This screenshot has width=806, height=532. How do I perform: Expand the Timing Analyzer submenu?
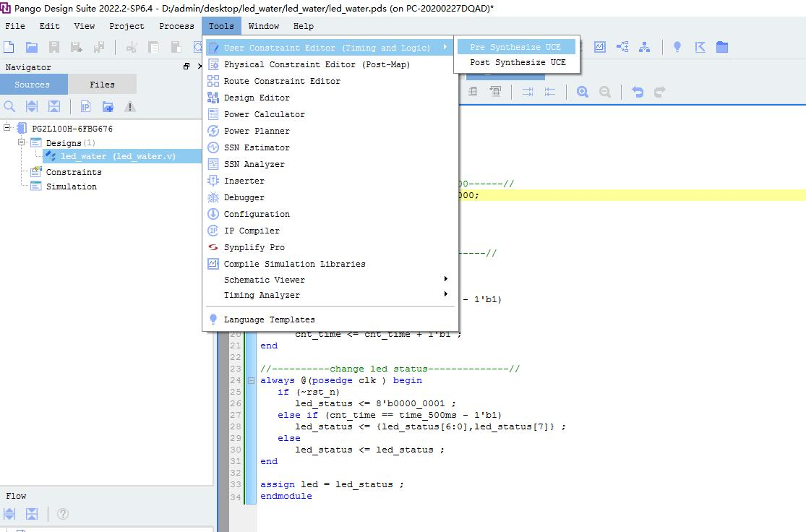tap(330, 295)
